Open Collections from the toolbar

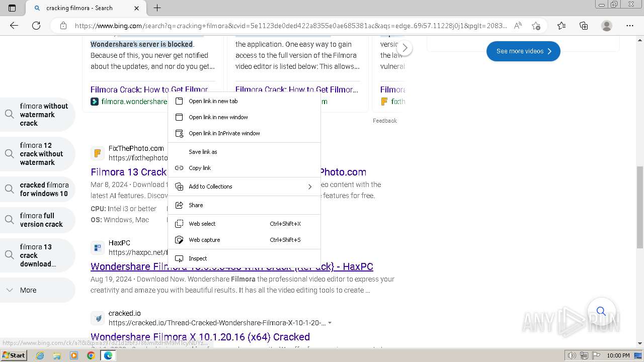(584, 26)
